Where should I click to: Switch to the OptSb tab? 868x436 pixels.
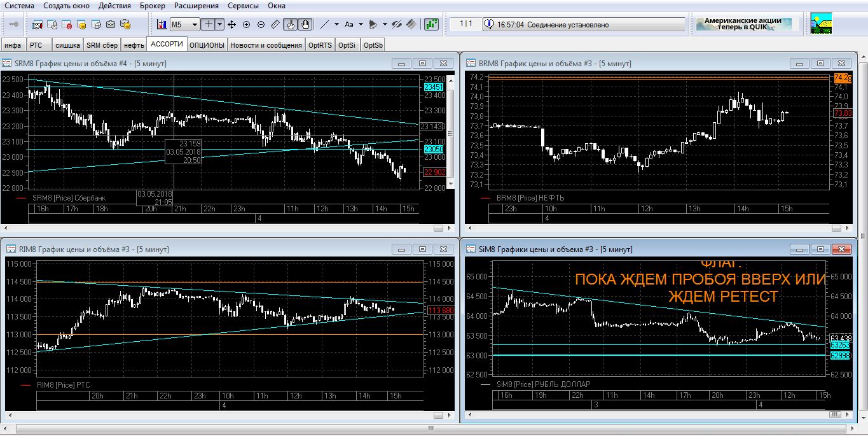click(374, 45)
